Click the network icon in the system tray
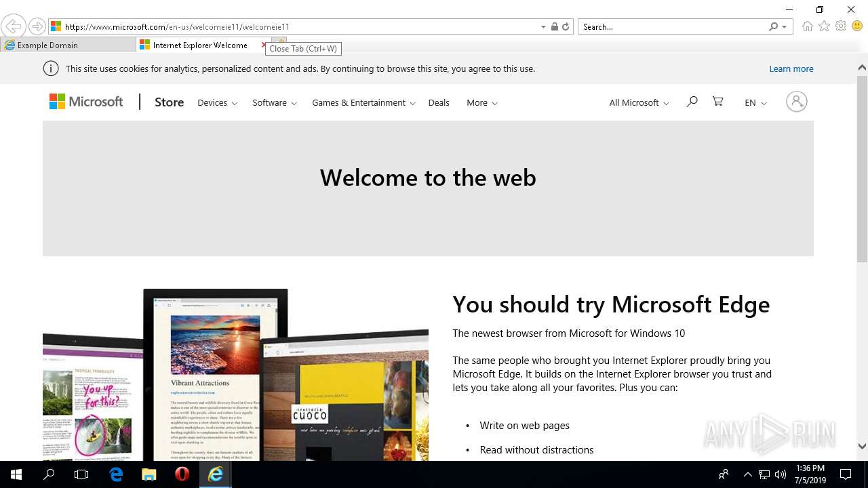Screen dimensions: 868x488 click(x=764, y=474)
